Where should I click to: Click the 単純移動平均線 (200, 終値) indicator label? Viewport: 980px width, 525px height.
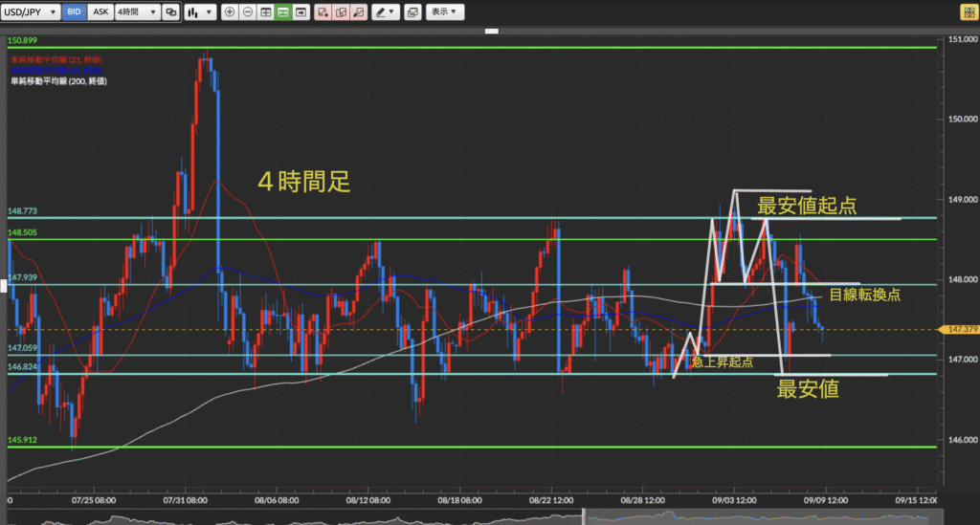pyautogui.click(x=58, y=81)
